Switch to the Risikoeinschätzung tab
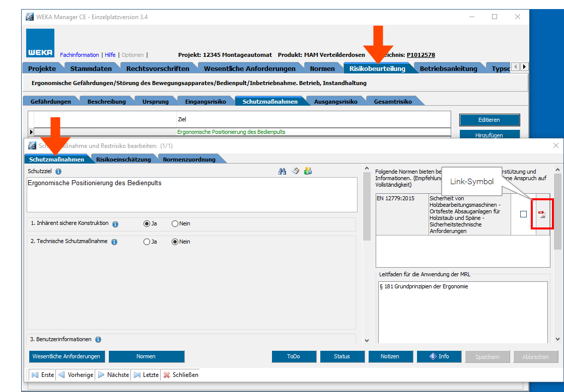The height and width of the screenshot is (392, 564). [123, 160]
